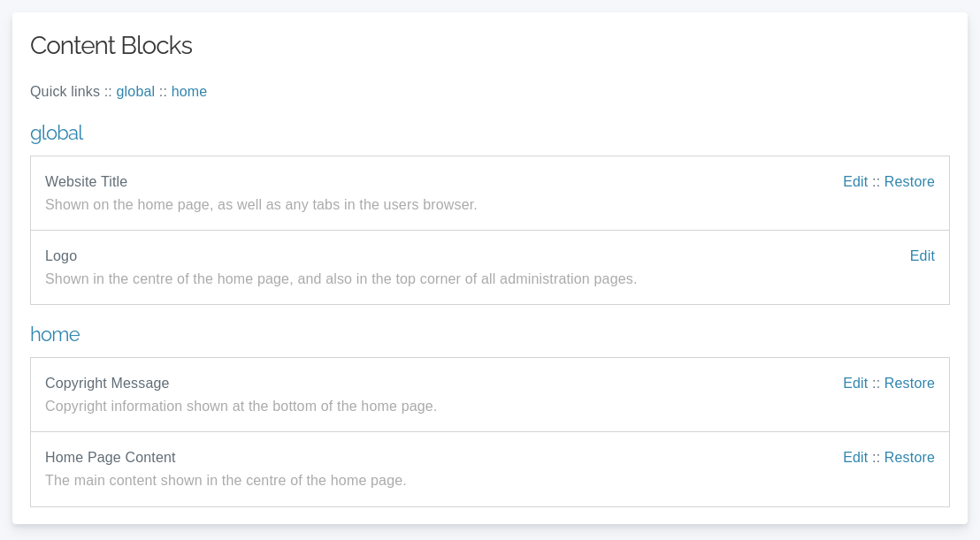The height and width of the screenshot is (540, 980).
Task: Click the Logo description text
Action: 341,279
